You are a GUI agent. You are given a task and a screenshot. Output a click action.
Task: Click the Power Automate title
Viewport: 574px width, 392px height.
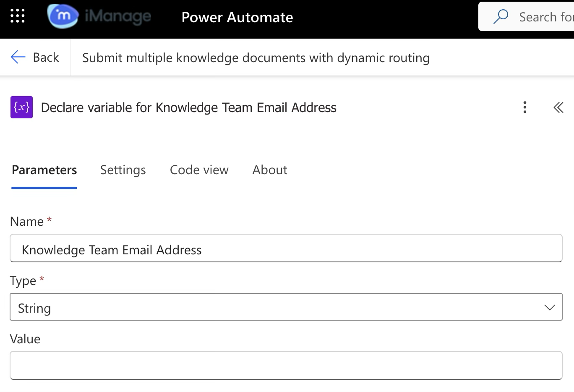(x=237, y=17)
